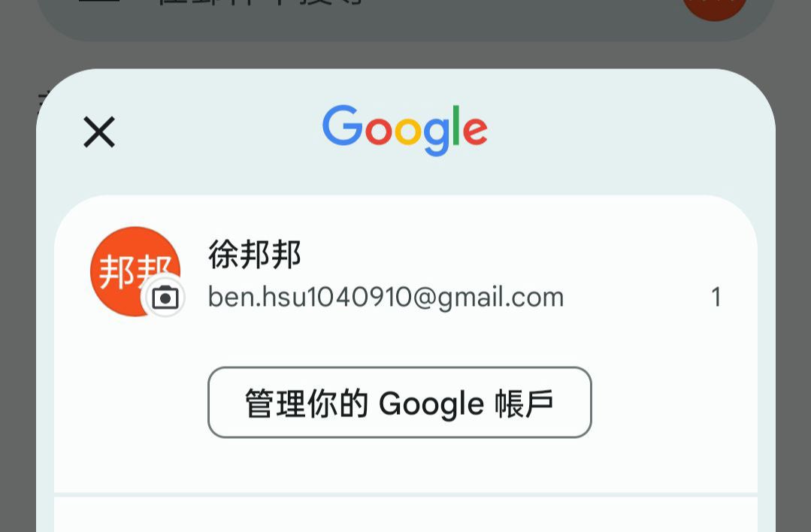Tap the camera icon to change profile photo

pyautogui.click(x=165, y=298)
